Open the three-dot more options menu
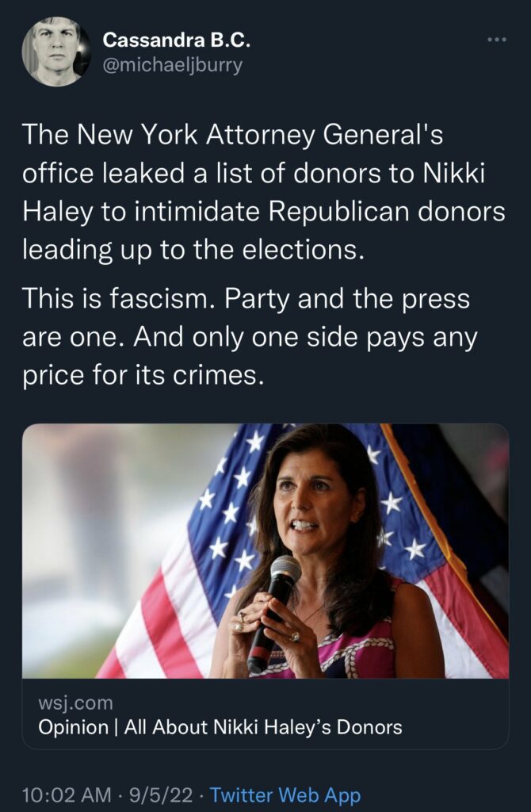The image size is (531, 812). 496,39
